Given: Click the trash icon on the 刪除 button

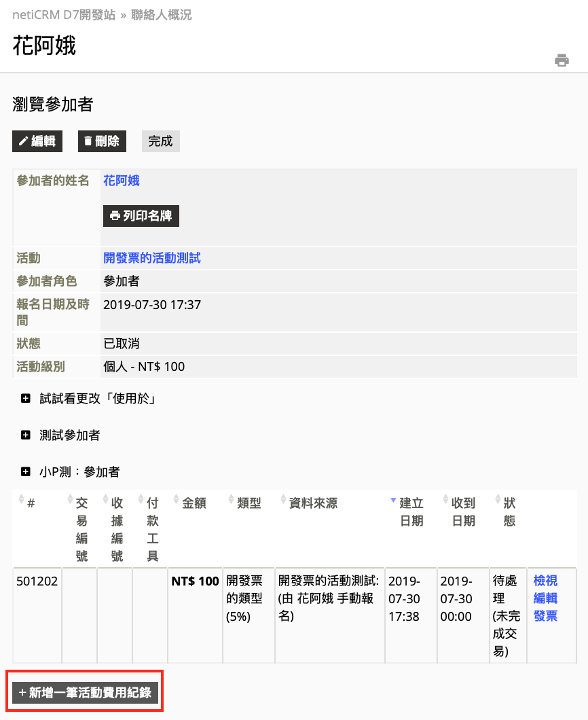Looking at the screenshot, I should point(88,141).
